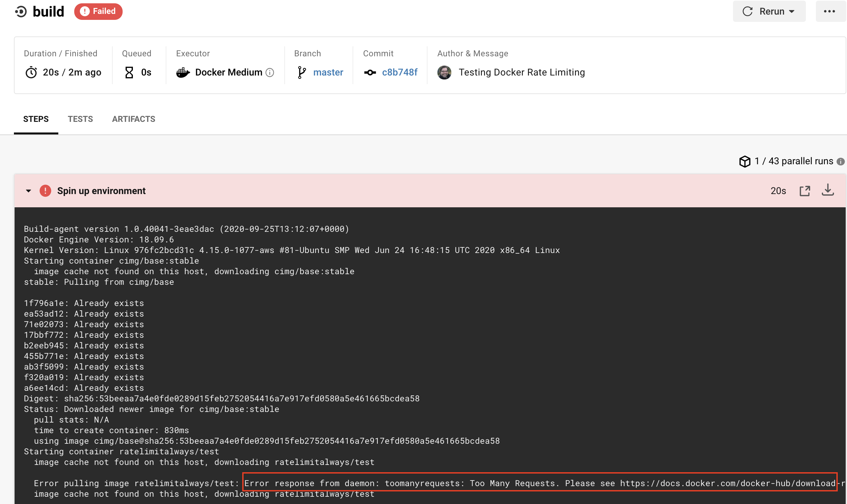The image size is (847, 504).
Task: Click the parallel runs info icon
Action: pyautogui.click(x=841, y=162)
